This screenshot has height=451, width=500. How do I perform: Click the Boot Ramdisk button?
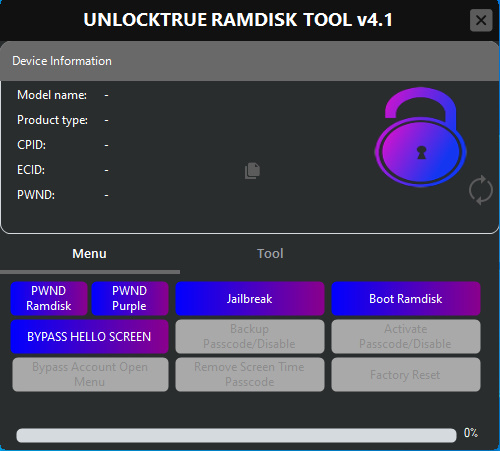pos(406,298)
